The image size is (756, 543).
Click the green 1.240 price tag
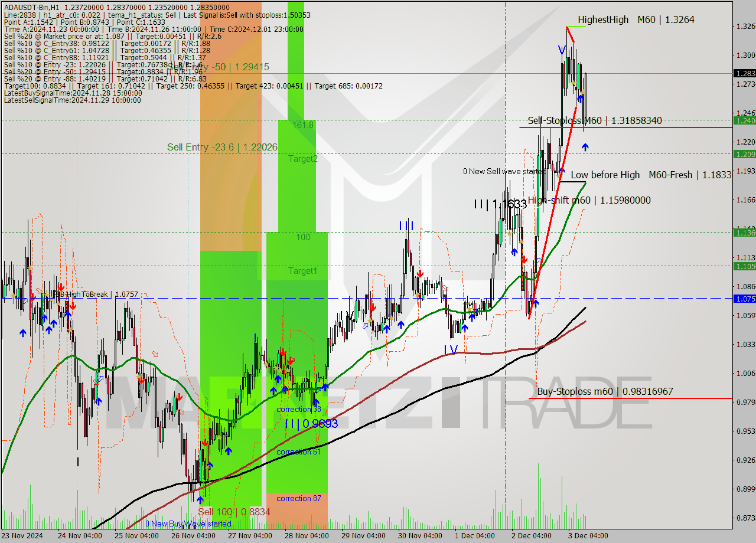[x=744, y=120]
